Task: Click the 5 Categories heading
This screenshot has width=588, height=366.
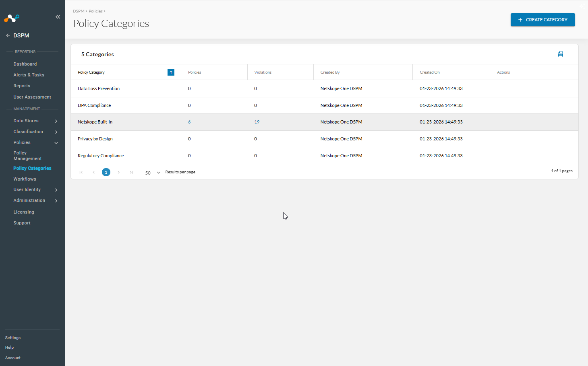Action: pos(97,54)
